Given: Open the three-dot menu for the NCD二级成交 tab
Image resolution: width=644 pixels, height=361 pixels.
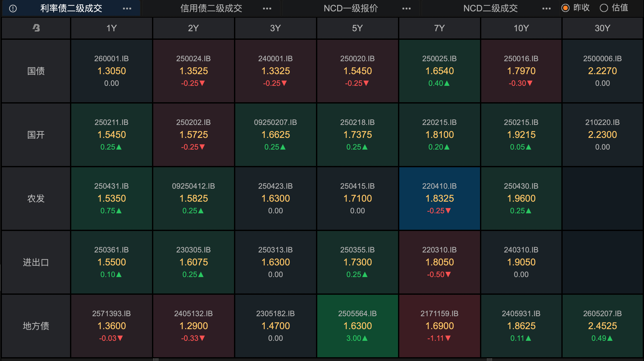Looking at the screenshot, I should 547,9.
